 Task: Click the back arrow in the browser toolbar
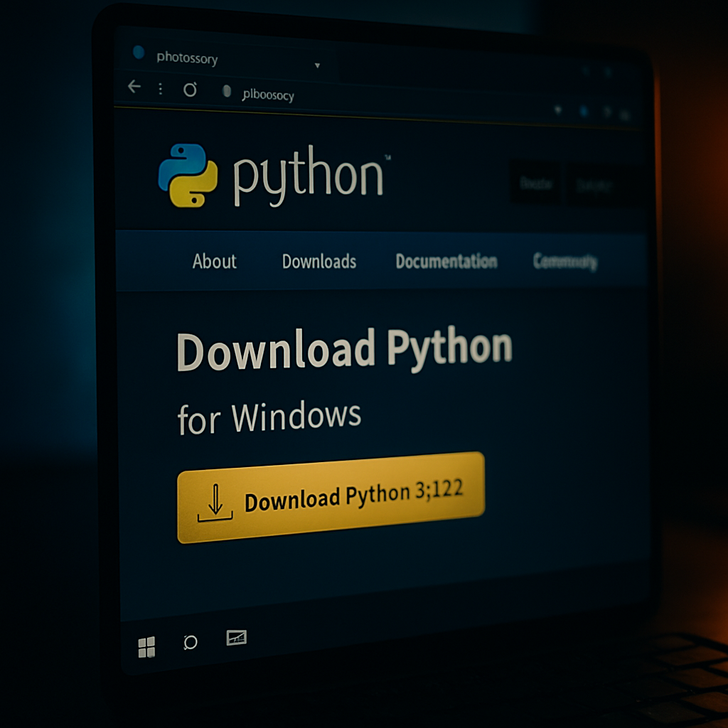(134, 87)
